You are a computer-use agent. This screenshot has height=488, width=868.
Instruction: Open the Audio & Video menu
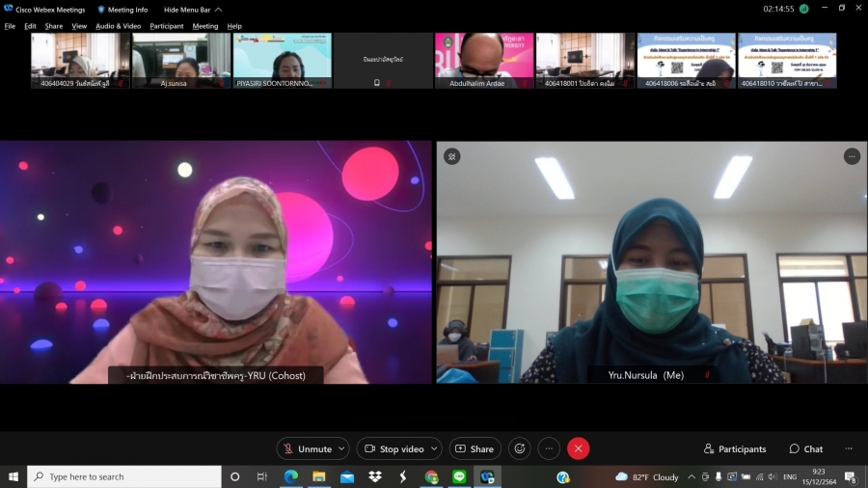pyautogui.click(x=118, y=26)
